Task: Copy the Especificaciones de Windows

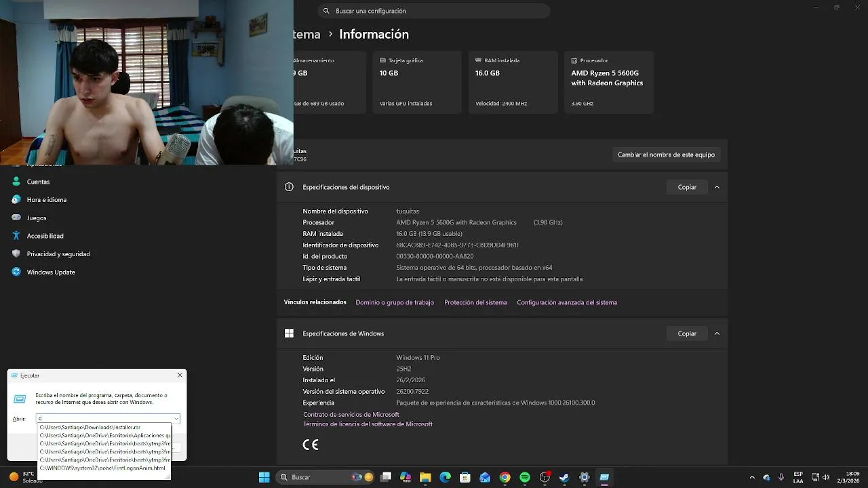Action: tap(687, 333)
